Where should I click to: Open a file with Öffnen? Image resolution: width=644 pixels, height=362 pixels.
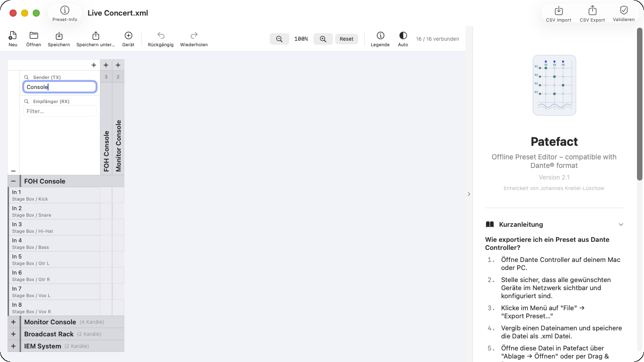tap(34, 39)
